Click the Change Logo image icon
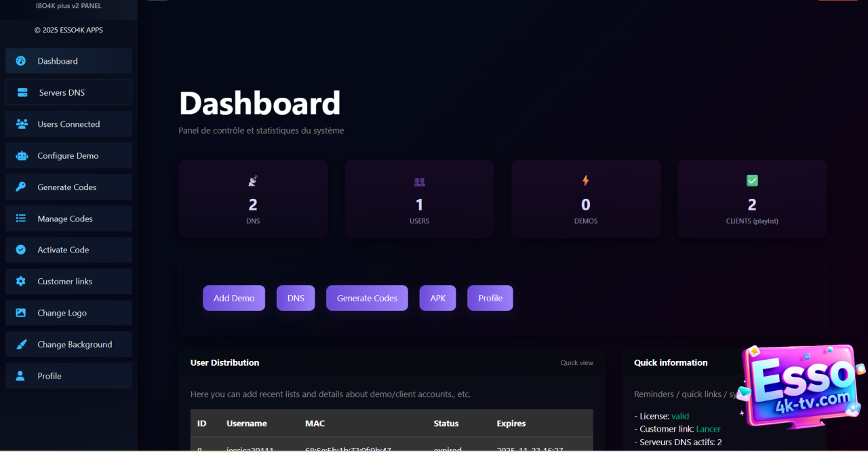This screenshot has width=868, height=452. click(x=21, y=313)
